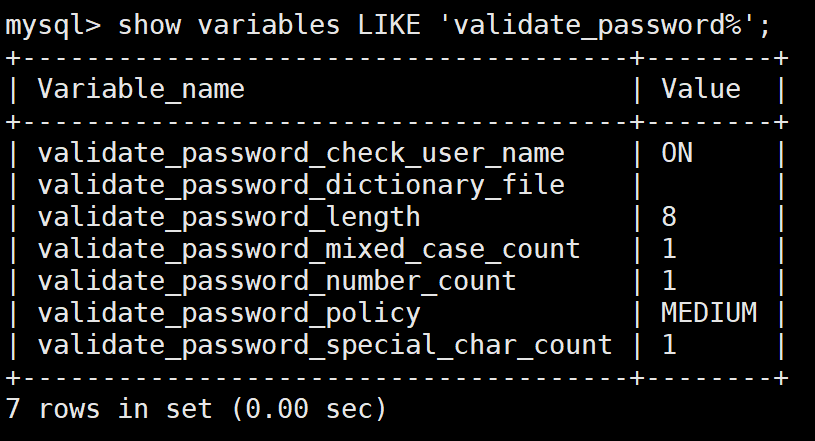Screen dimensions: 815x441
Task: Click the ON value for check_user_name
Action: [x=677, y=153]
